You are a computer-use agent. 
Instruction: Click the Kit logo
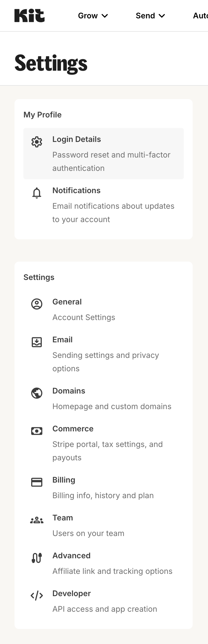click(29, 15)
